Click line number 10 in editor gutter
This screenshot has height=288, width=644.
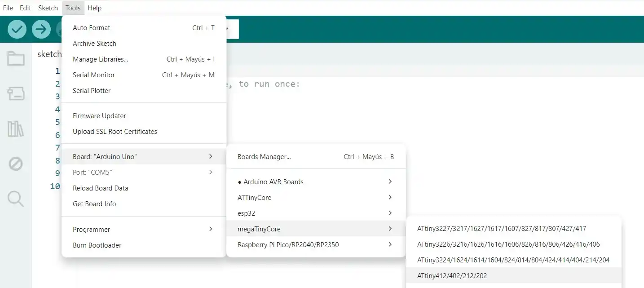point(55,186)
